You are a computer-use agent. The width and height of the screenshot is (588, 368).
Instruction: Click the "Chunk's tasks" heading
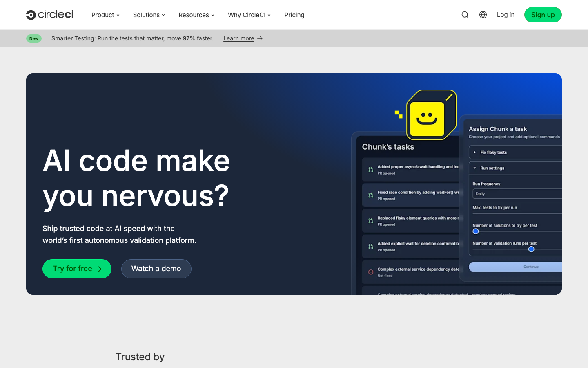tap(388, 147)
